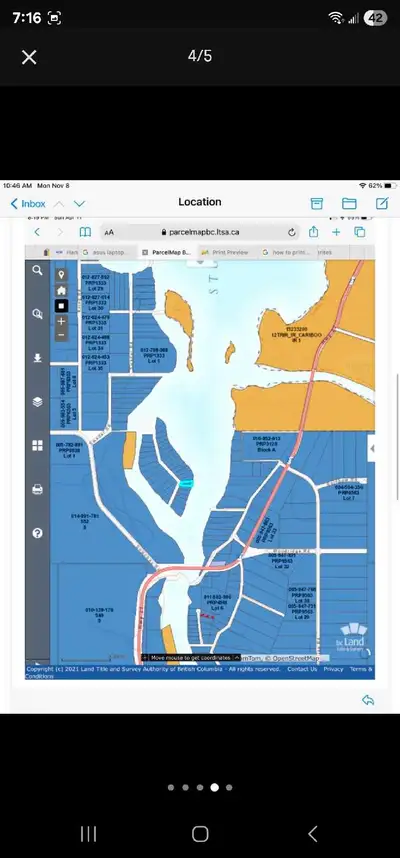Image resolution: width=400 pixels, height=858 pixels.
Task: Open the basemap grid icon in the sidebar
Action: [37, 445]
